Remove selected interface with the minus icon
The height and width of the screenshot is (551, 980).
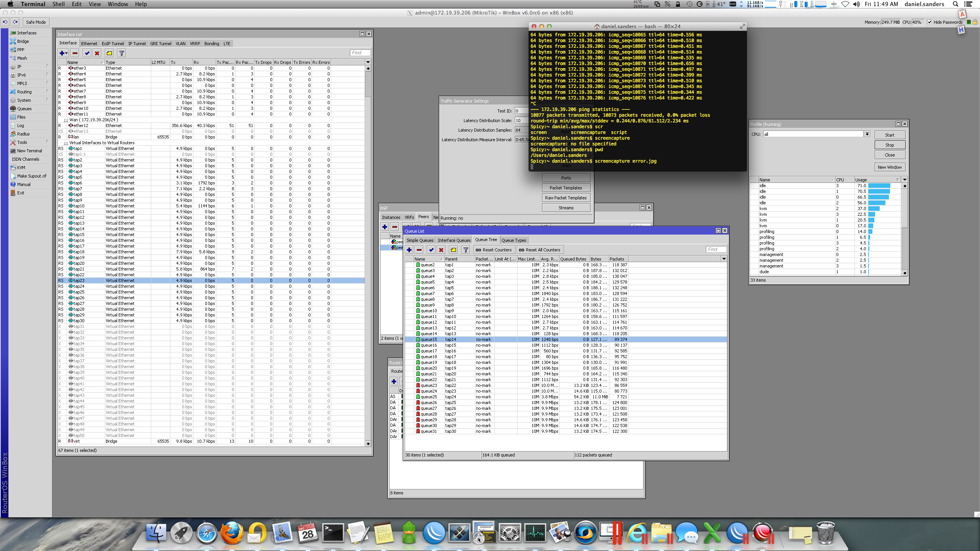[75, 53]
